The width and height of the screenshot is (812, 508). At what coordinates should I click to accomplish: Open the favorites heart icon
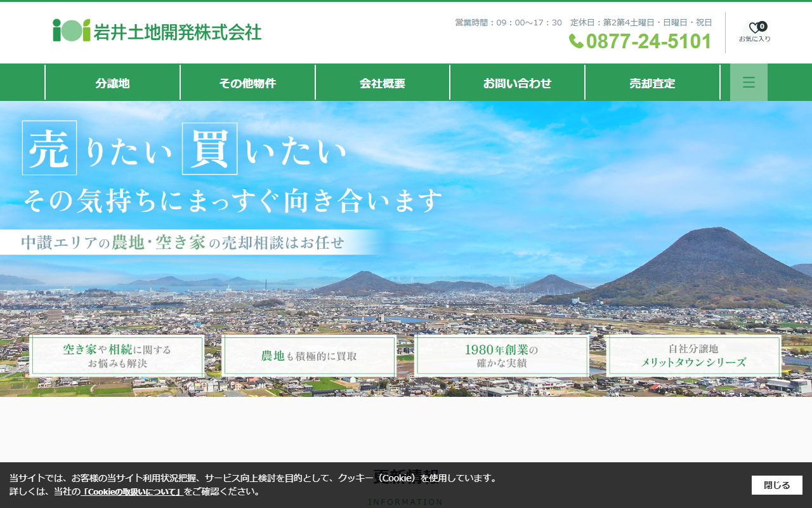(754, 27)
